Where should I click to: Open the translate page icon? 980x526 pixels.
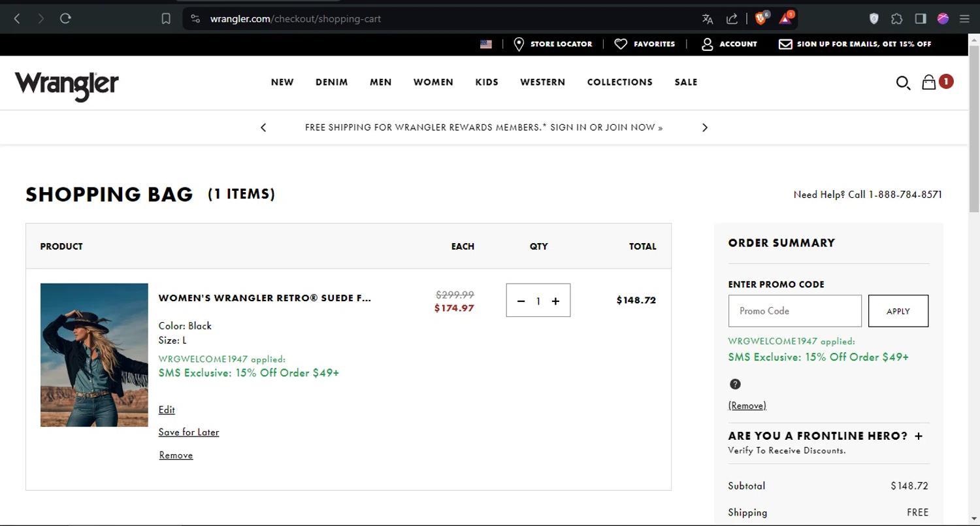pyautogui.click(x=708, y=19)
